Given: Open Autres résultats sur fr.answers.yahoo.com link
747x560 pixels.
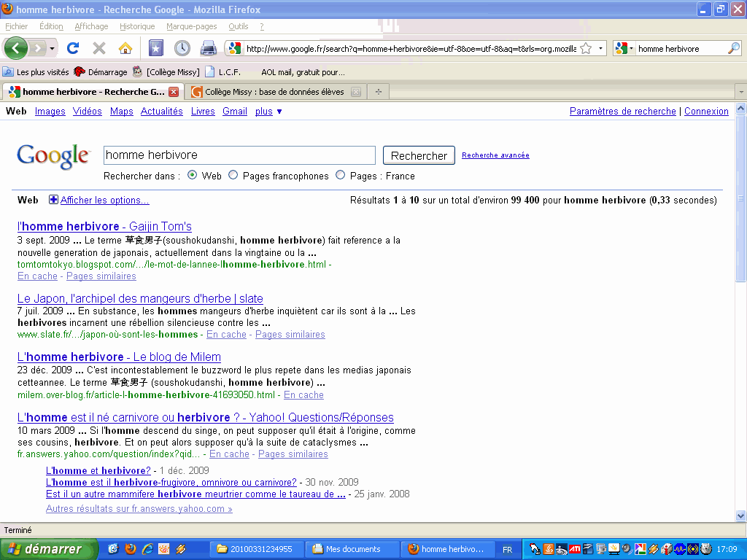Looking at the screenshot, I should point(139,508).
